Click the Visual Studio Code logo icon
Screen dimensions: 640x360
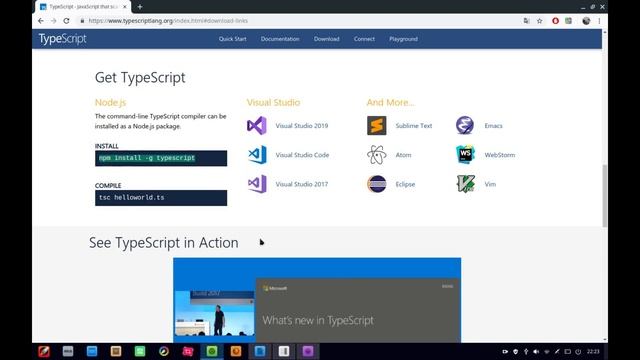tap(257, 155)
